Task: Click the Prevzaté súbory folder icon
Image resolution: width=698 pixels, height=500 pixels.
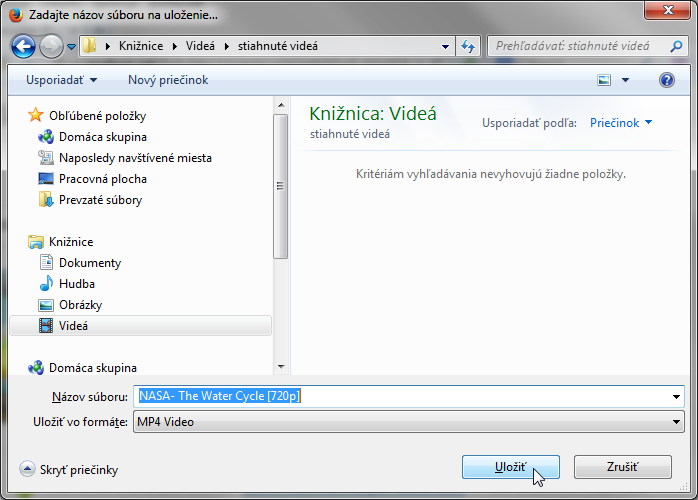Action: [x=46, y=199]
